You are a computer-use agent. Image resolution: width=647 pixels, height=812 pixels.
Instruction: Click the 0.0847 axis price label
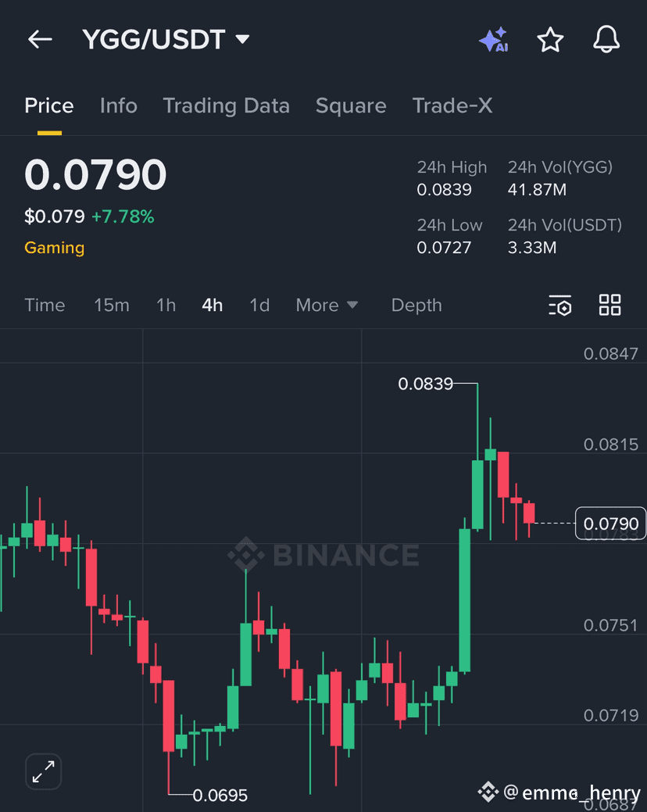tap(611, 354)
